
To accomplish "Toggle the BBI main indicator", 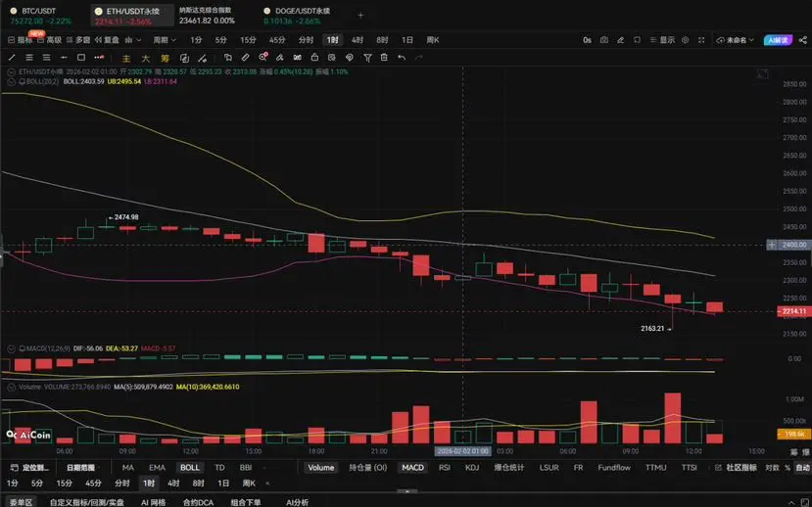I will (246, 468).
